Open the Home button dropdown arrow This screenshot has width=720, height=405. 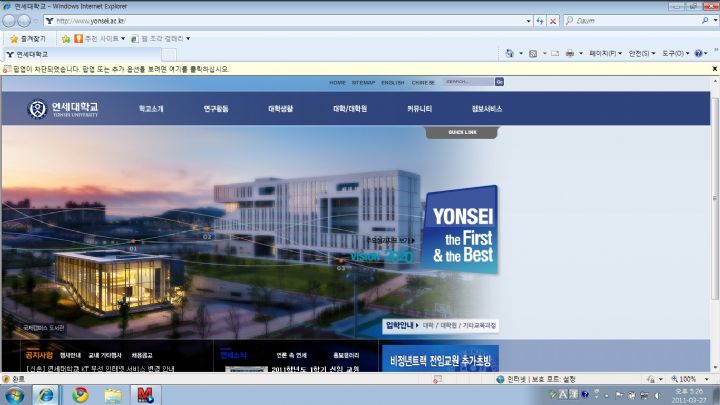(x=521, y=54)
